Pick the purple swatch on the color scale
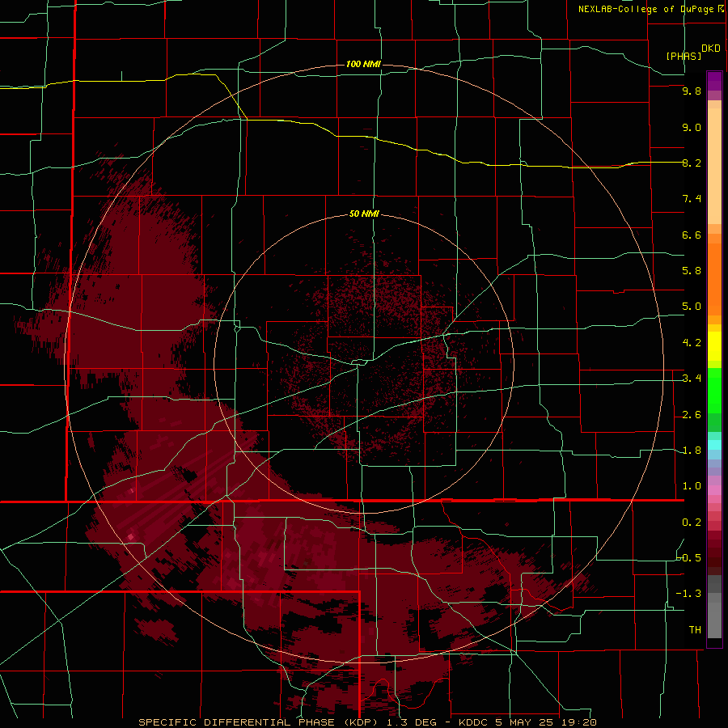The image size is (728, 728). 714,81
